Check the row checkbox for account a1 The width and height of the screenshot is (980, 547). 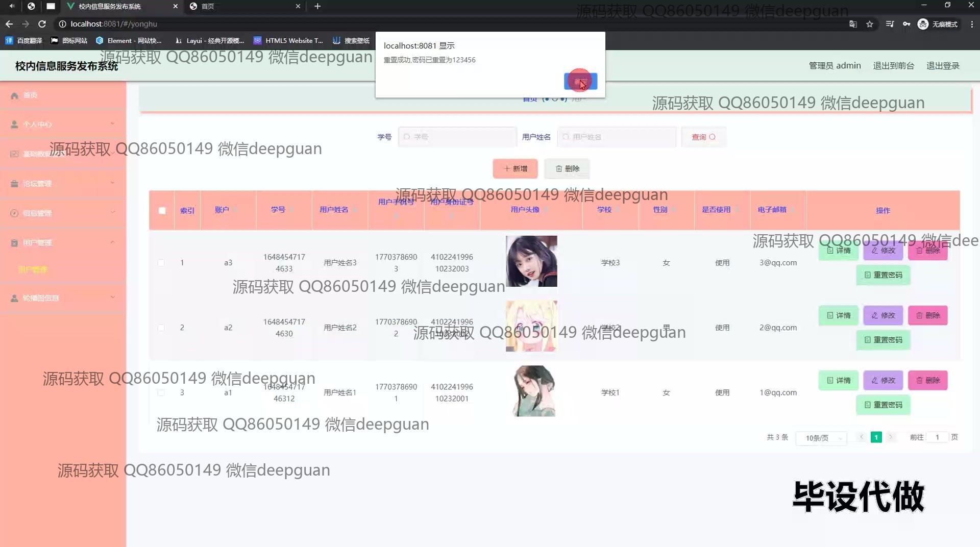[x=161, y=392]
